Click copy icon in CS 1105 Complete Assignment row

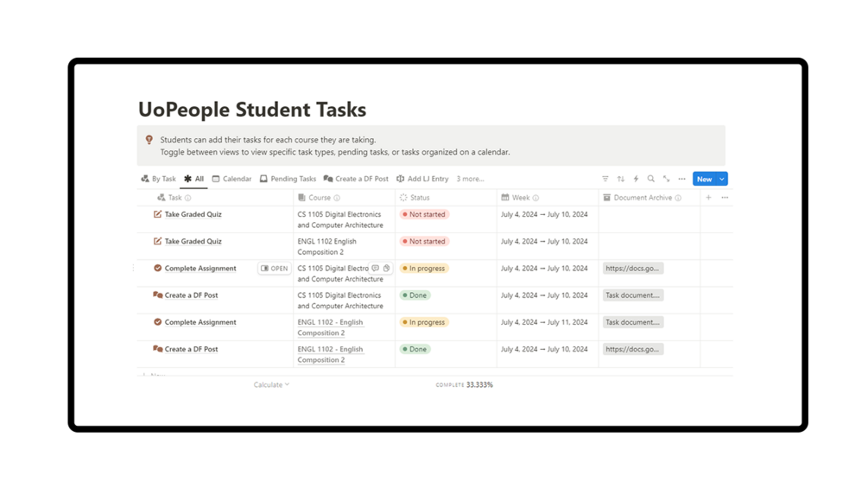(x=386, y=269)
